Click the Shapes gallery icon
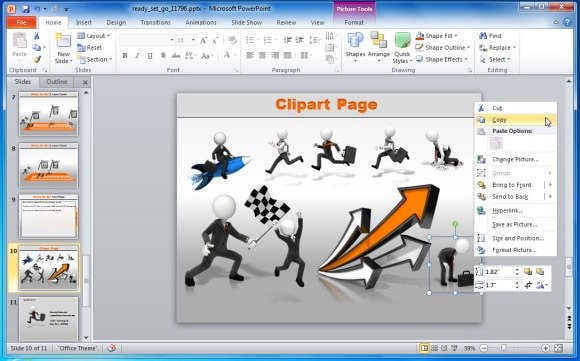 (x=355, y=40)
